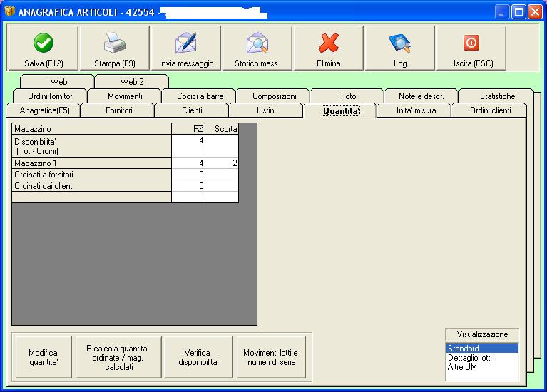The image size is (547, 392).
Task: Open Unita' misura tab
Action: click(x=414, y=110)
